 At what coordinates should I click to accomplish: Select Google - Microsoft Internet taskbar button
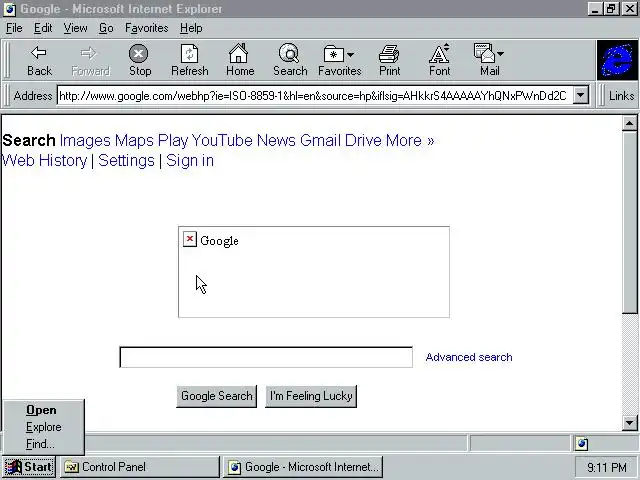click(303, 467)
